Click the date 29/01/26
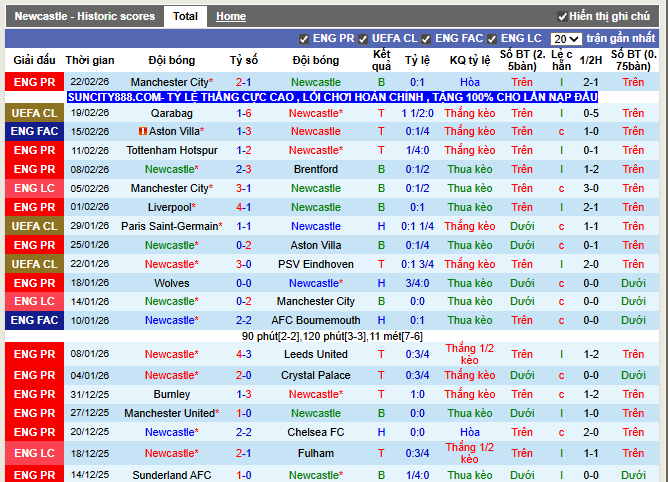This screenshot has width=668, height=482. [90, 226]
